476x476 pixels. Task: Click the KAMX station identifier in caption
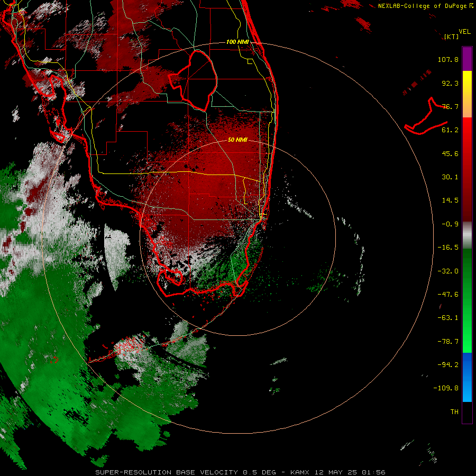[300, 472]
